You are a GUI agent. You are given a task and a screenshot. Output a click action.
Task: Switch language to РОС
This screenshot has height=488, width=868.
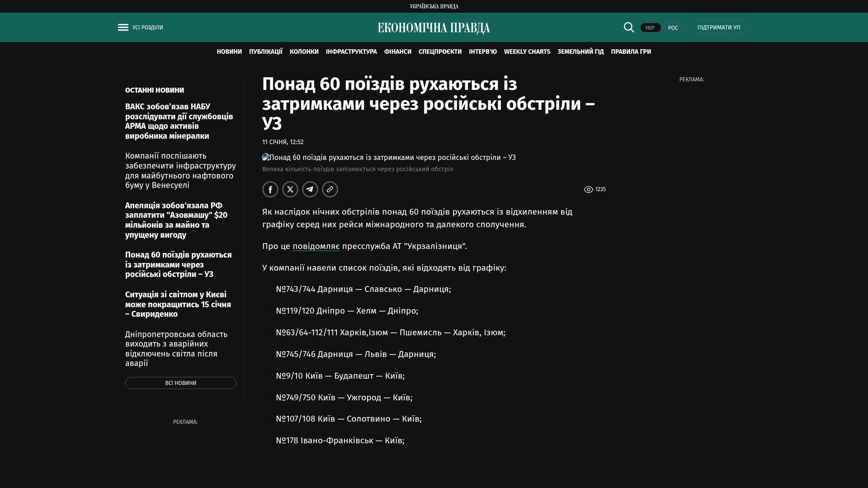click(x=673, y=28)
